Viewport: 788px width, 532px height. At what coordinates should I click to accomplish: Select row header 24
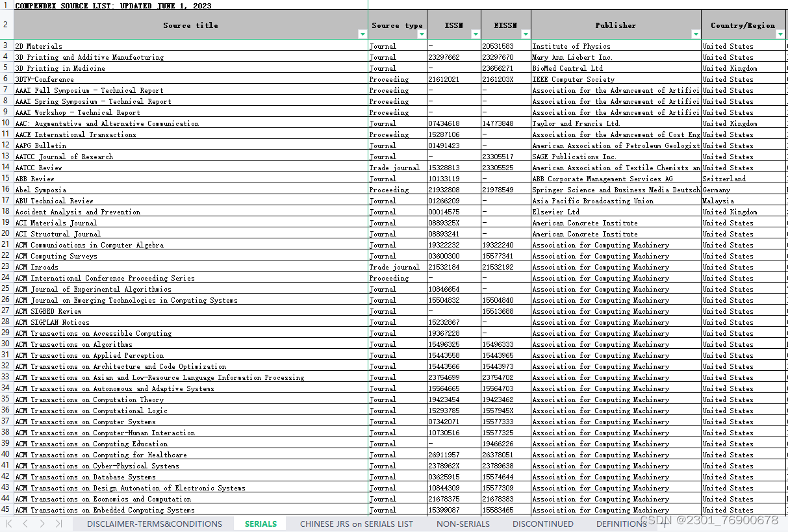[x=6, y=277]
